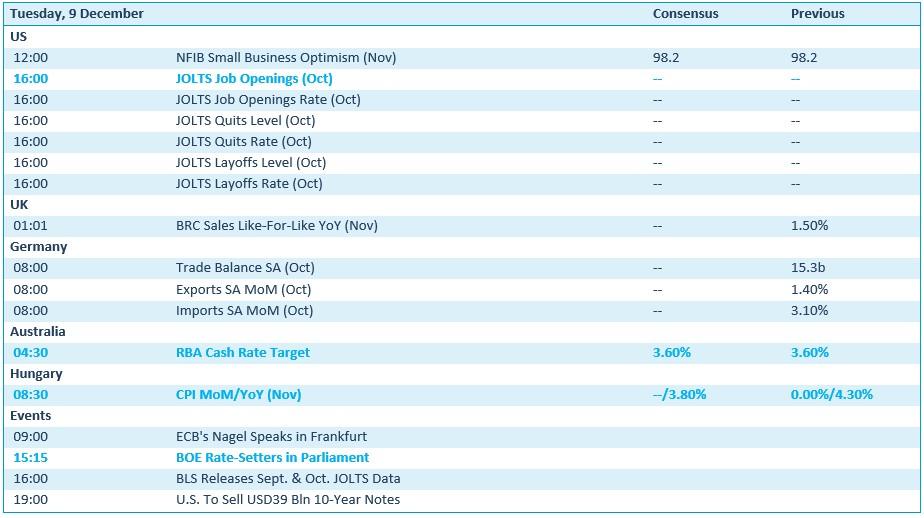Click the UK section heading
The height and width of the screenshot is (518, 924).
tap(19, 204)
